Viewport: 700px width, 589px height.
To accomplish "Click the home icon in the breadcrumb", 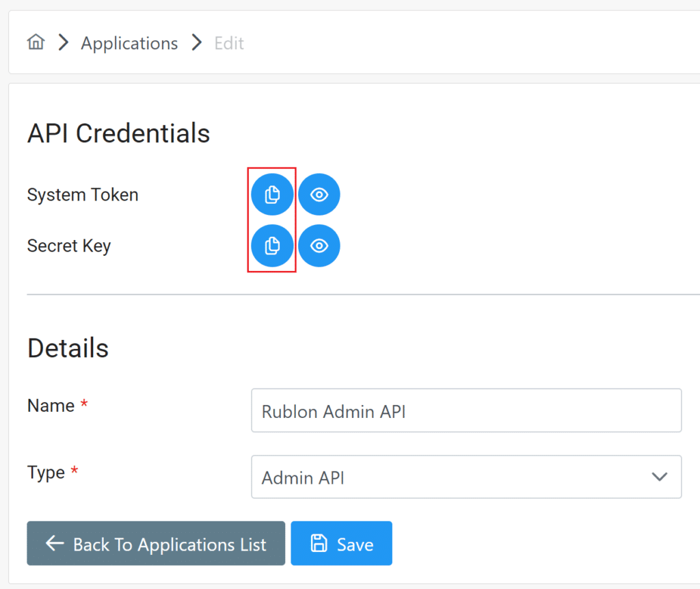I will coord(36,42).
